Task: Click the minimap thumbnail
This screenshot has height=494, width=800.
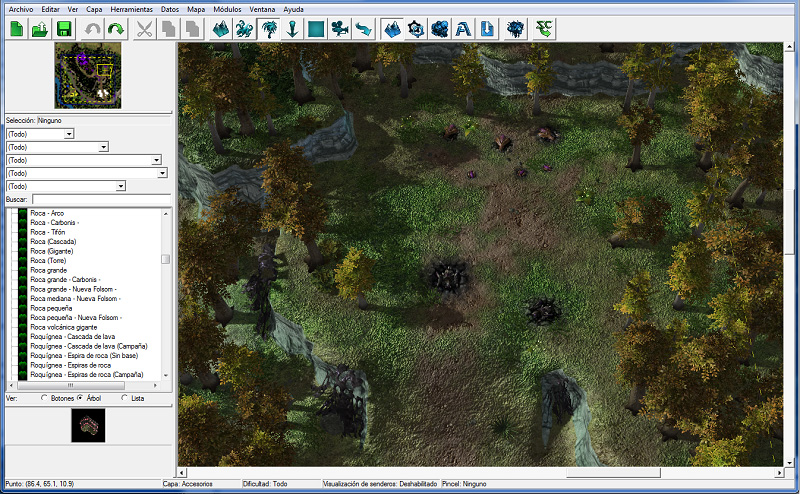Action: [88, 76]
